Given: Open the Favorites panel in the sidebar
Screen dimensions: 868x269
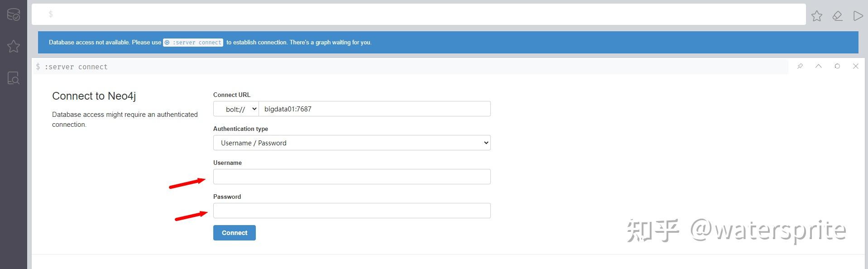Looking at the screenshot, I should point(14,46).
